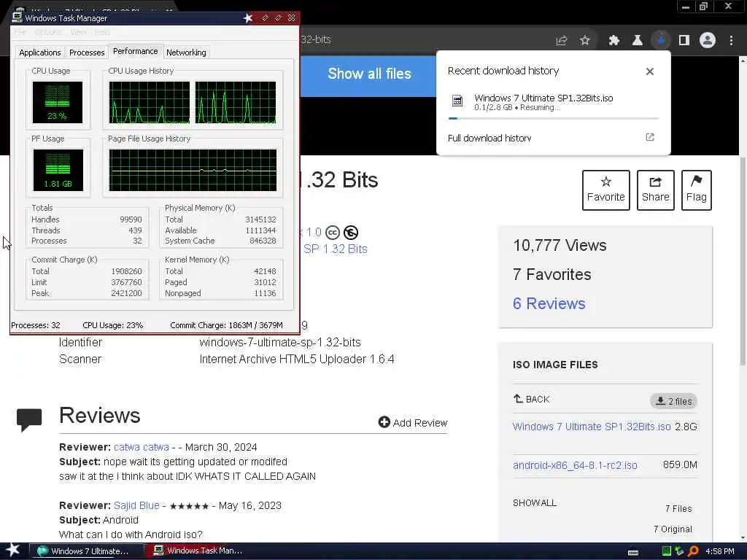This screenshot has width=747, height=560.
Task: Click Commit Charge status bar text
Action: pyautogui.click(x=226, y=325)
